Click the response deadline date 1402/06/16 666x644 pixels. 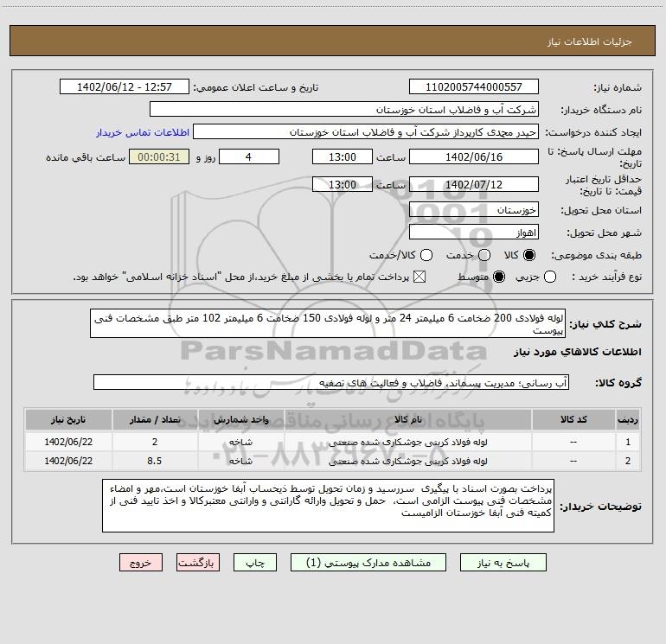click(474, 156)
